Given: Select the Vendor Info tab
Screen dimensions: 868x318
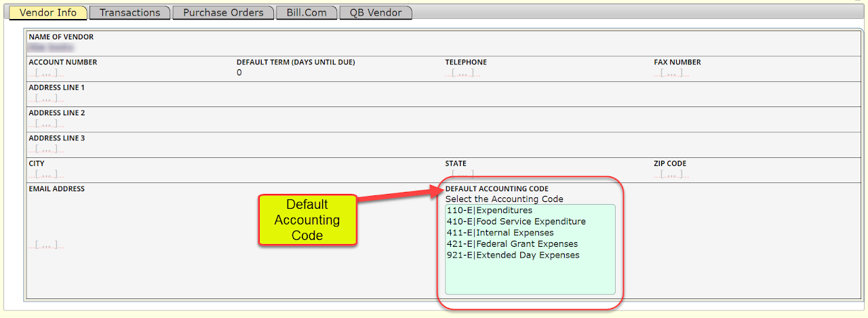Looking at the screenshot, I should coord(48,13).
